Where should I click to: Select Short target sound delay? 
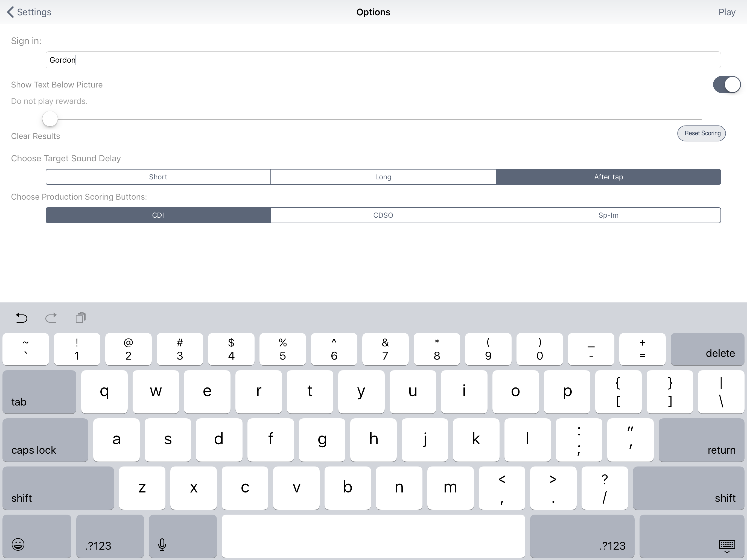coord(158,177)
